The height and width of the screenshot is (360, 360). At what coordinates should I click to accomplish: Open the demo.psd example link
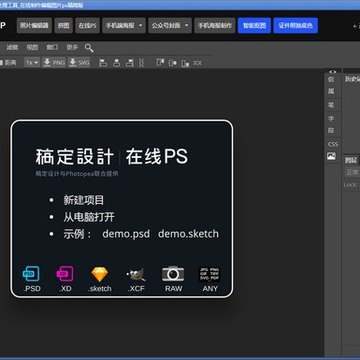[126, 234]
